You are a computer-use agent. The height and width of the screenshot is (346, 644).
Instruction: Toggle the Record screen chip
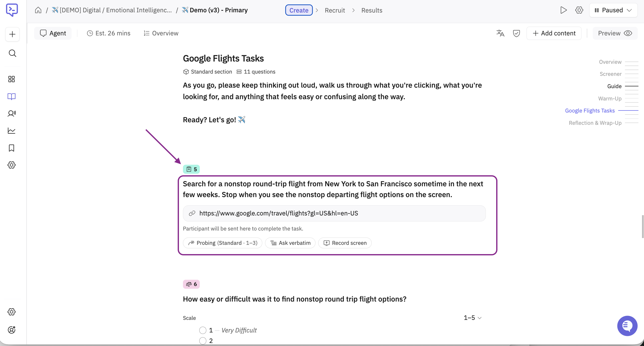[345, 243]
